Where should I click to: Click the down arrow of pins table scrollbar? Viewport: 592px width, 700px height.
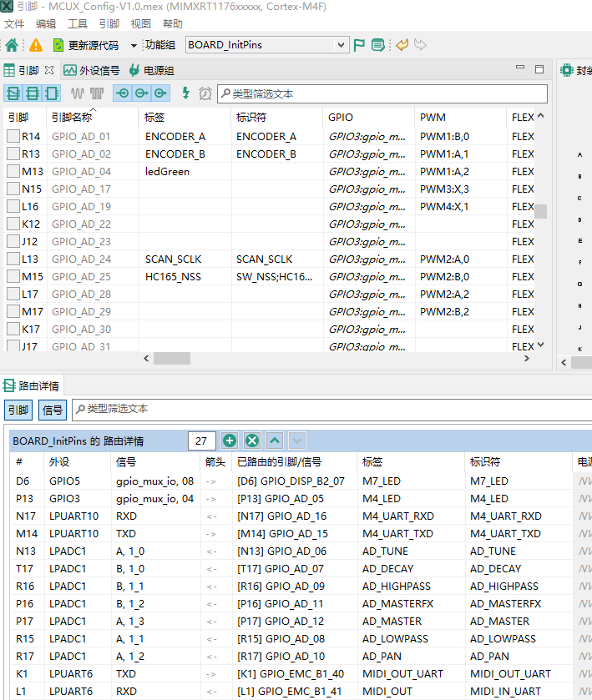point(540,345)
